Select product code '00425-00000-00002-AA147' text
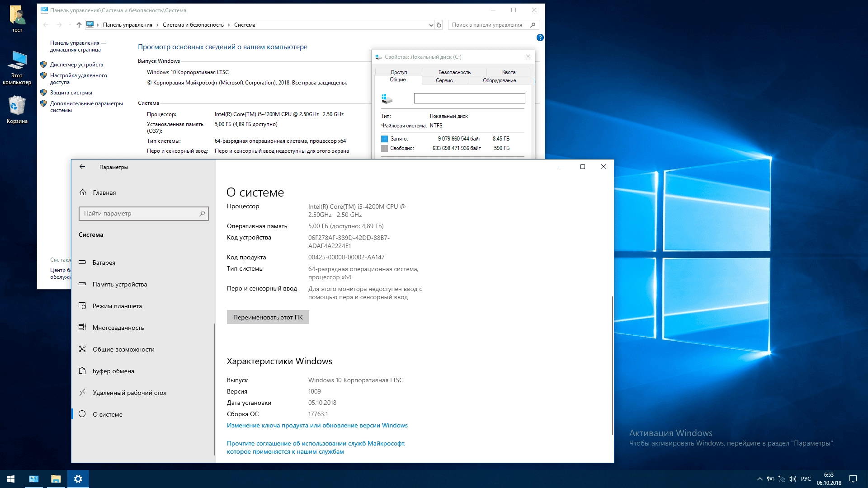Viewport: 868px width, 488px height. coord(346,257)
